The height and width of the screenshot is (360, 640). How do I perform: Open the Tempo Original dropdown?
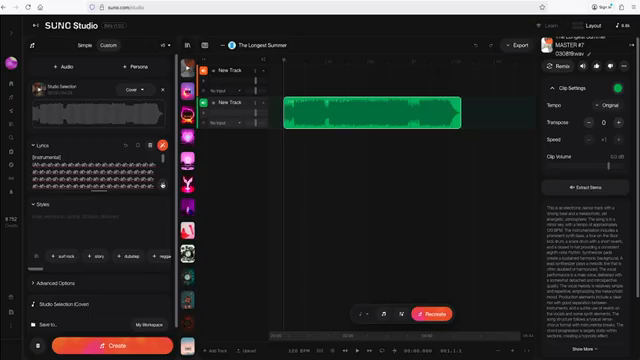click(607, 105)
